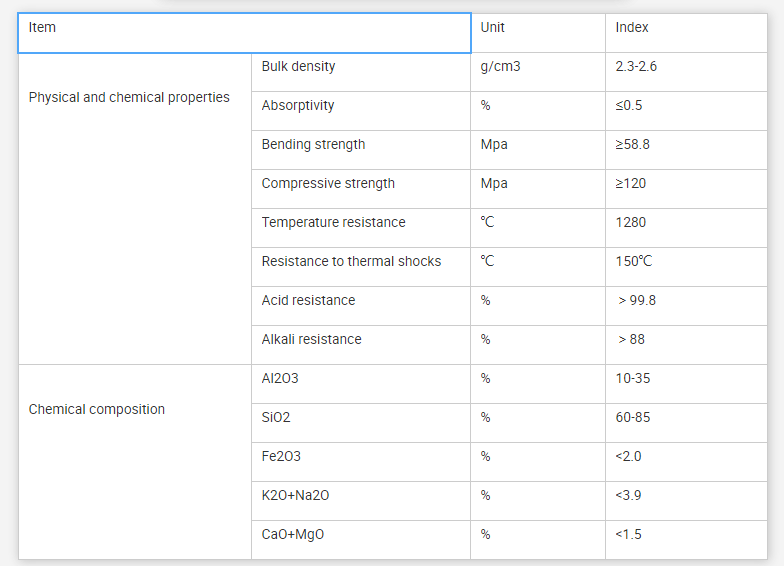The width and height of the screenshot is (784, 566).
Task: Click the CaO+MgO cell
Action: tap(360, 539)
